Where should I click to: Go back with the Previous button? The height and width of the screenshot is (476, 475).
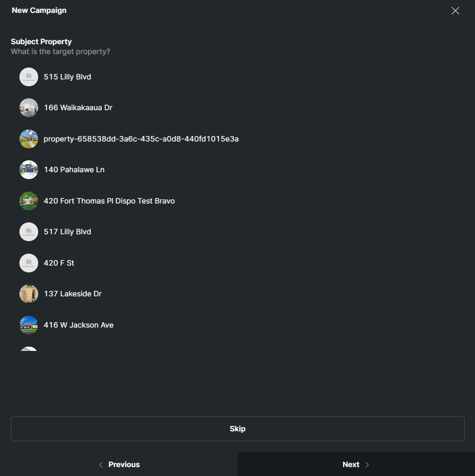119,465
